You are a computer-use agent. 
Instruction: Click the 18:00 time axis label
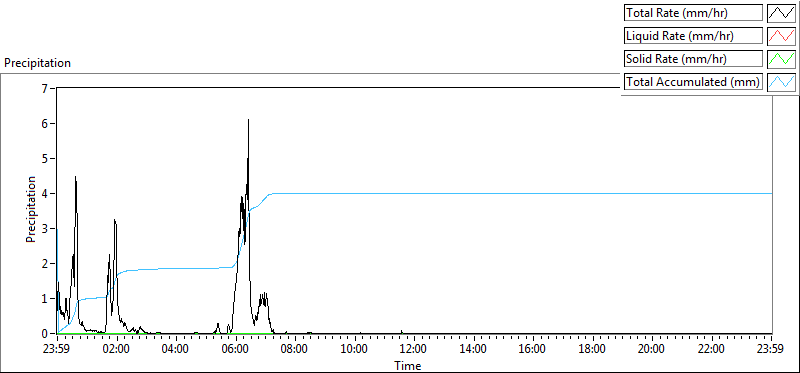[593, 350]
